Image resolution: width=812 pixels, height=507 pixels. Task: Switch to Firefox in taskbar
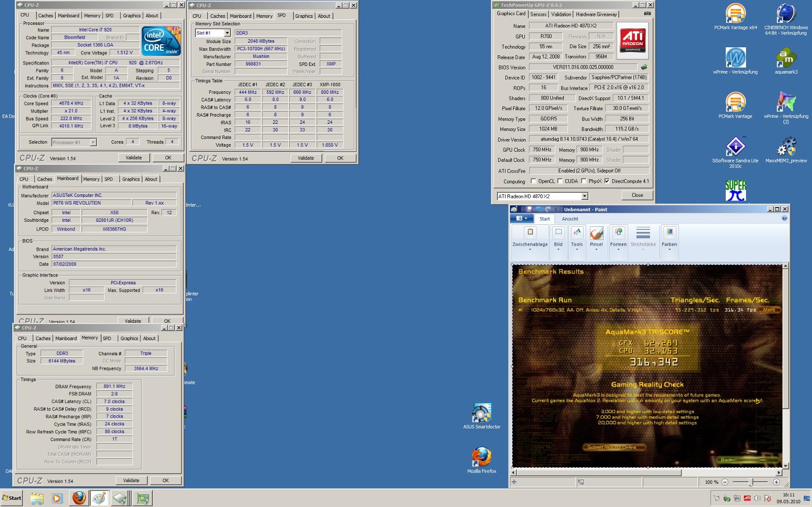pos(79,498)
